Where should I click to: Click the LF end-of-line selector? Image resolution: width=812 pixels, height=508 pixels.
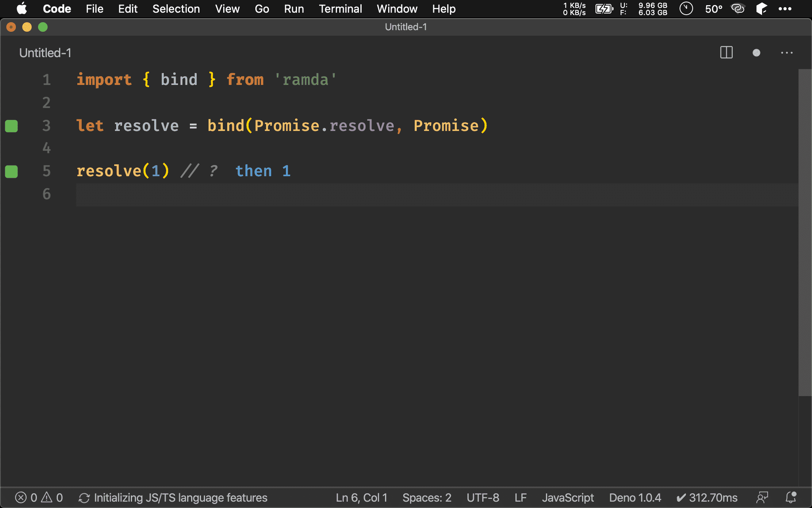coord(520,497)
